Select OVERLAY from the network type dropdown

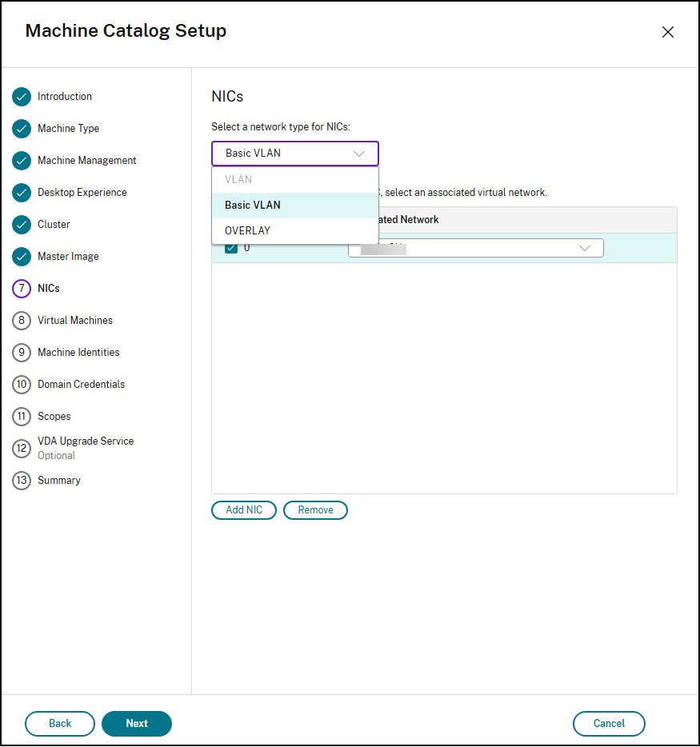click(x=247, y=230)
